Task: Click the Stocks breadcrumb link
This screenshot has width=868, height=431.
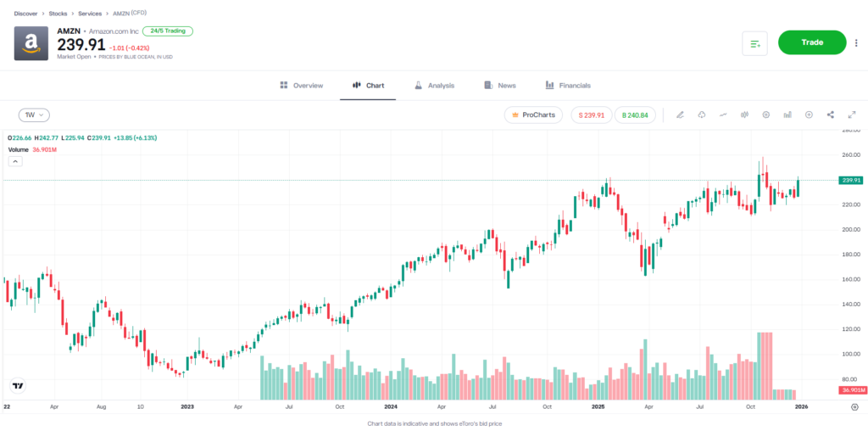Action: (x=58, y=14)
